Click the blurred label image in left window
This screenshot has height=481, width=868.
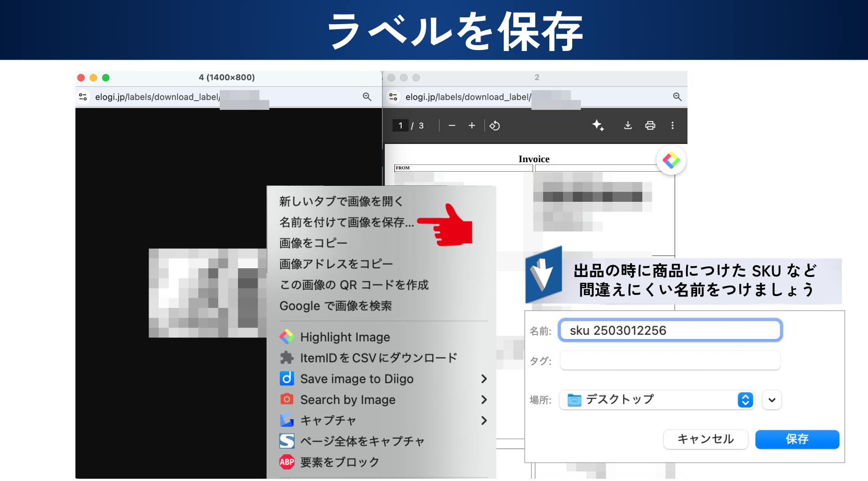tap(207, 293)
